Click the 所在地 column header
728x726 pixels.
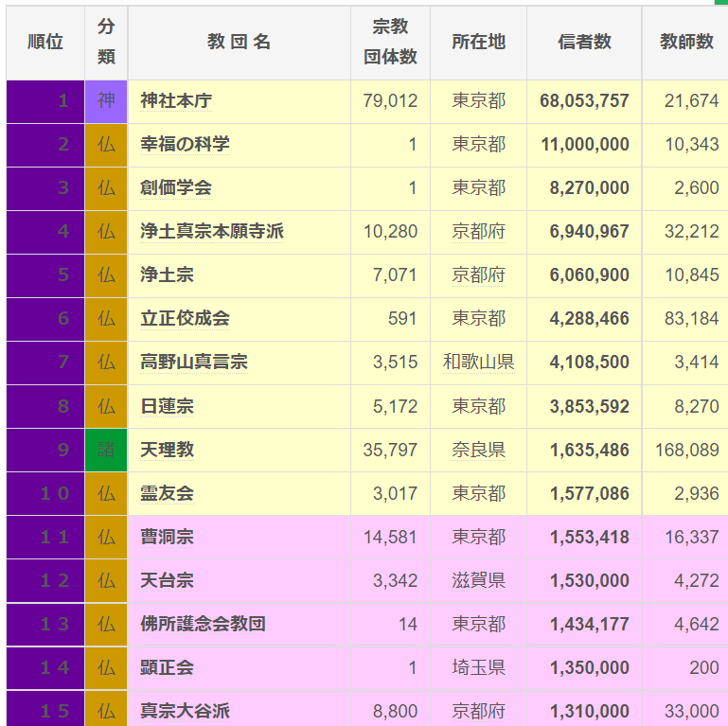[x=479, y=43]
